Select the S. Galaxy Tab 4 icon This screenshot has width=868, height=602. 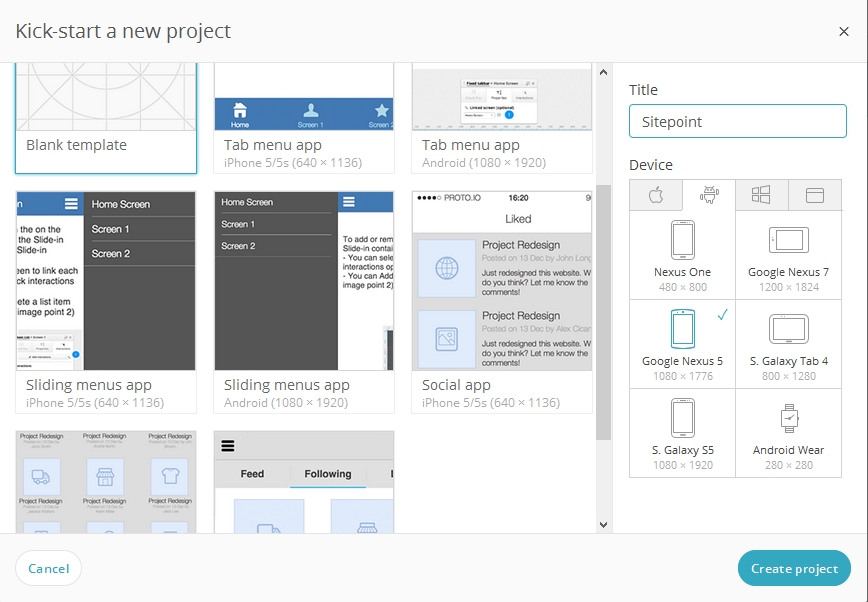coord(788,328)
